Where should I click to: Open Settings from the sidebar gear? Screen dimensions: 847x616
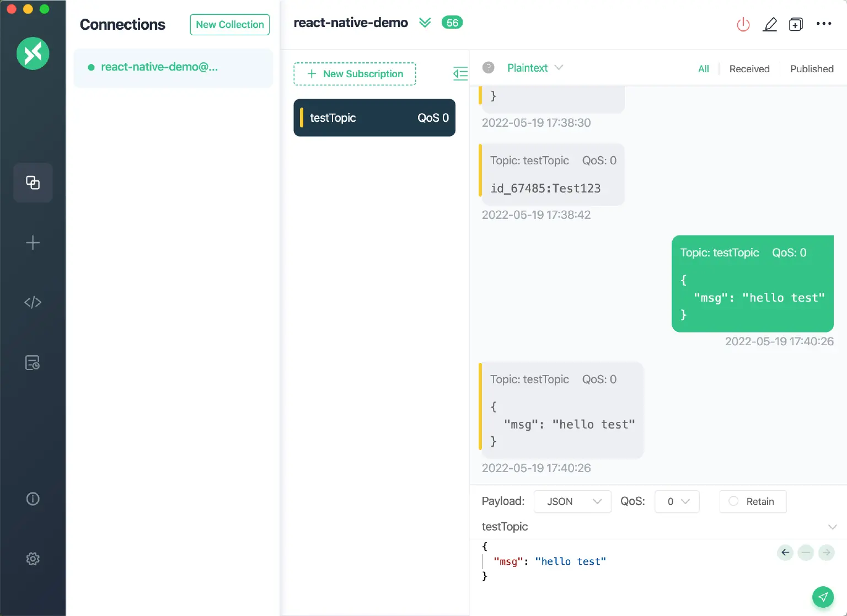pyautogui.click(x=33, y=559)
